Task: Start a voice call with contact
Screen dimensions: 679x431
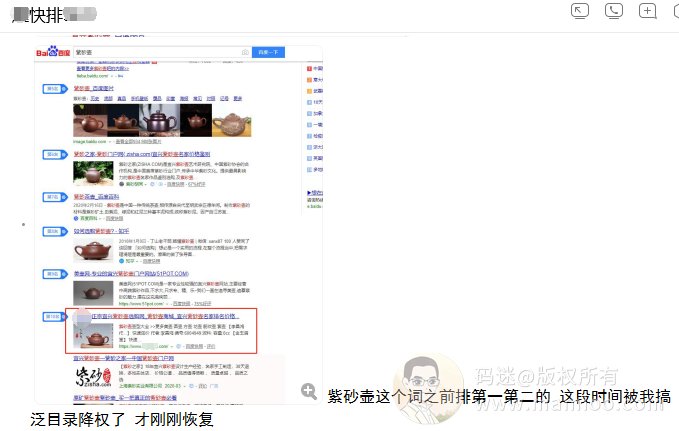Action: [614, 11]
